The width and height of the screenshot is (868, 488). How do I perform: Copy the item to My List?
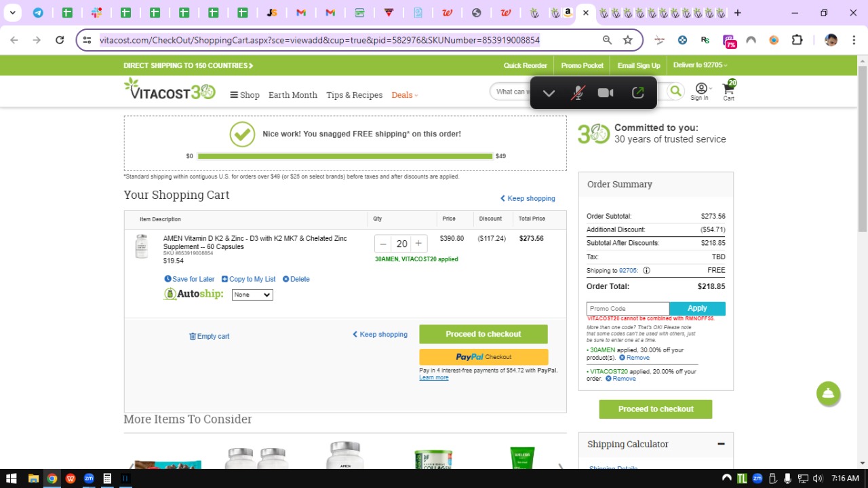coord(248,279)
